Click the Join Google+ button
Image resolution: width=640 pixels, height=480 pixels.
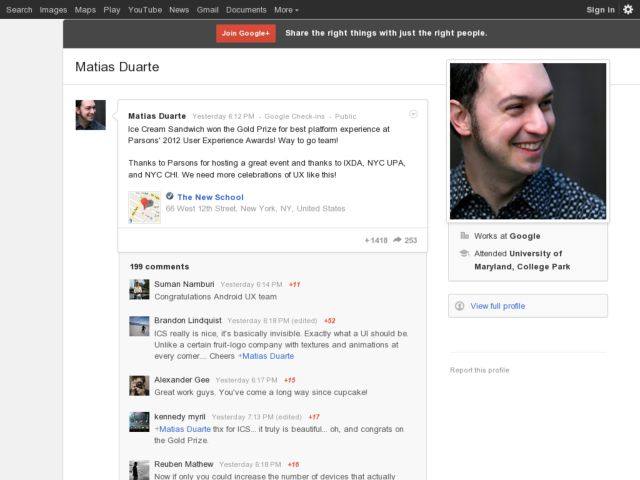(245, 33)
